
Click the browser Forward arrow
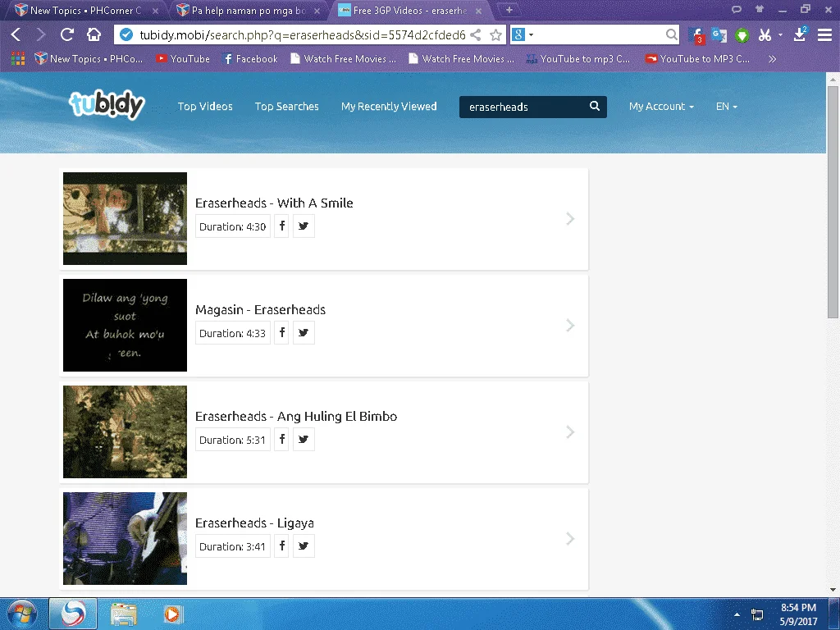(x=41, y=34)
